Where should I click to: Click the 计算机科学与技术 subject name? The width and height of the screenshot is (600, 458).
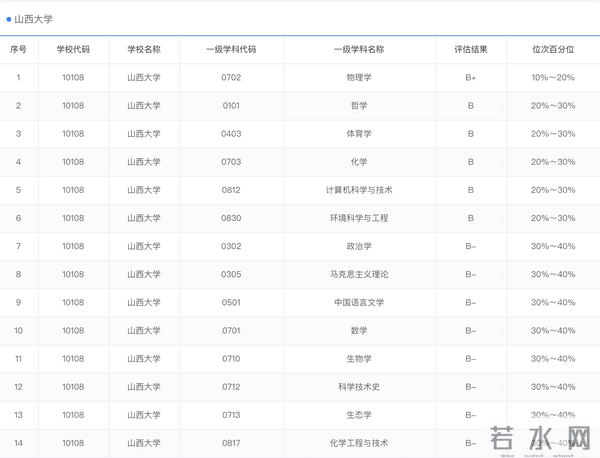click(359, 190)
